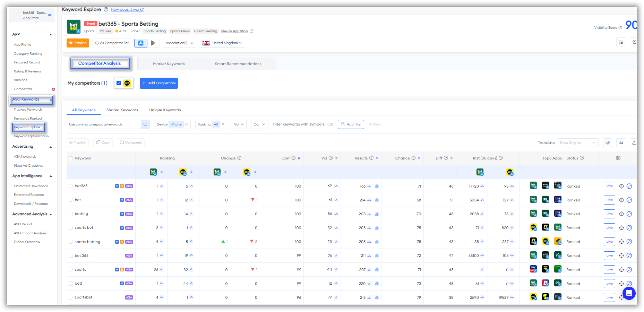
Task: Check the sports betting keyword row
Action: 71,242
